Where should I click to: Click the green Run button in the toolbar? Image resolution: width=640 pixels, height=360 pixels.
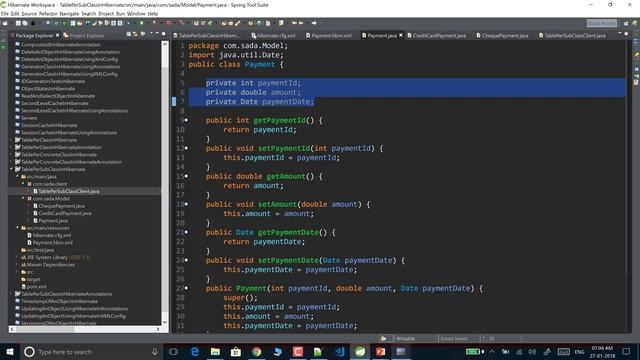tap(142, 23)
